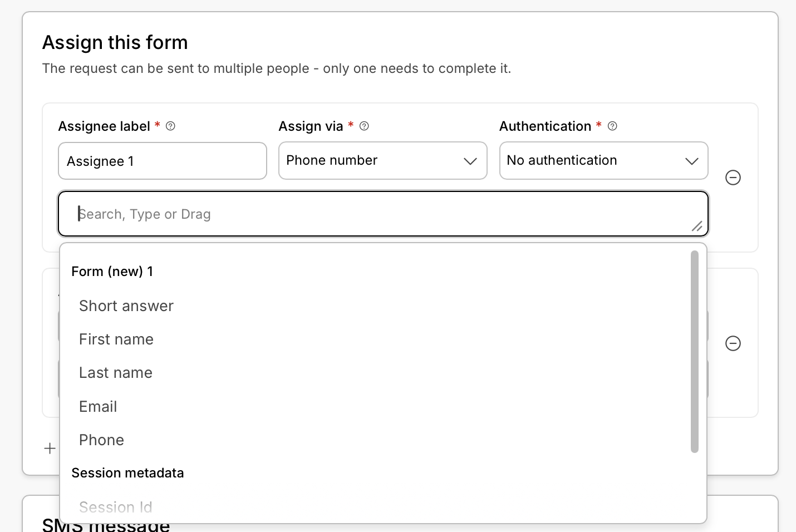
Task: Click the chevron arrow in Authentication dropdown
Action: point(691,161)
